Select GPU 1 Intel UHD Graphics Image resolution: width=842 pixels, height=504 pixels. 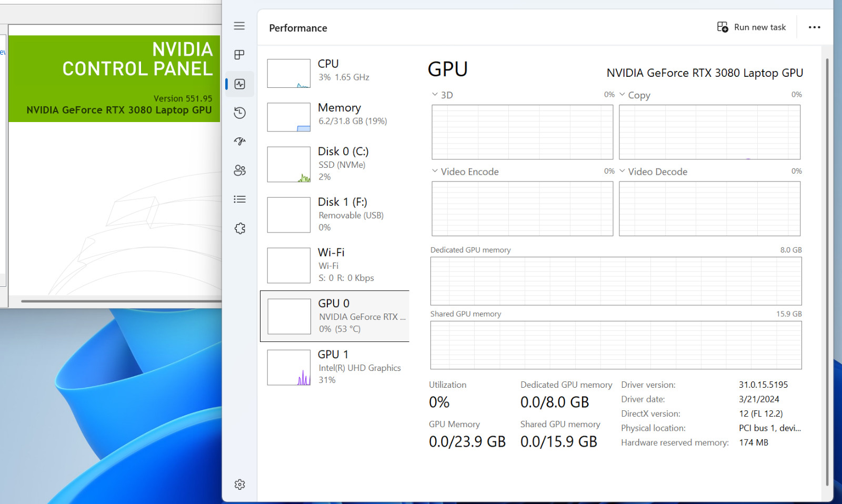(335, 367)
